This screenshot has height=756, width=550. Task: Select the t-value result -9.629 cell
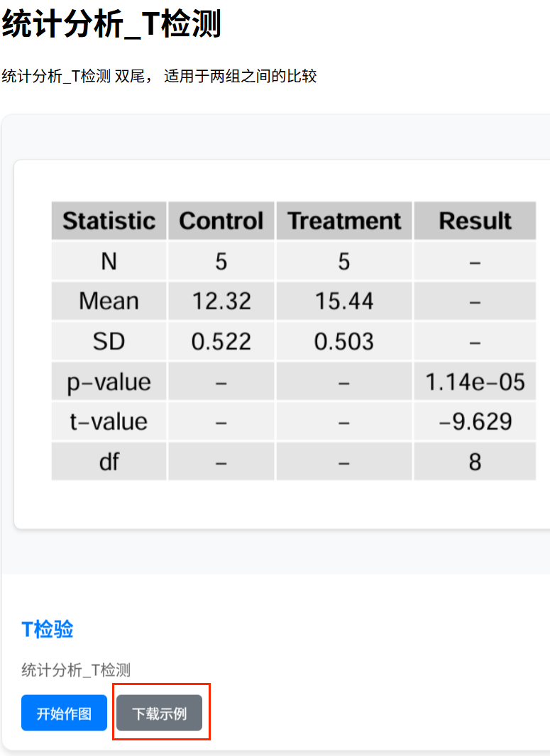(475, 421)
